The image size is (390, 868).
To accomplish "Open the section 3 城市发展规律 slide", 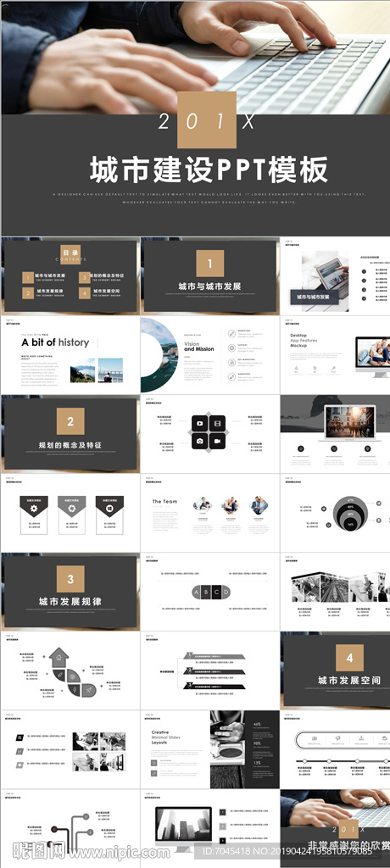I will tap(70, 591).
